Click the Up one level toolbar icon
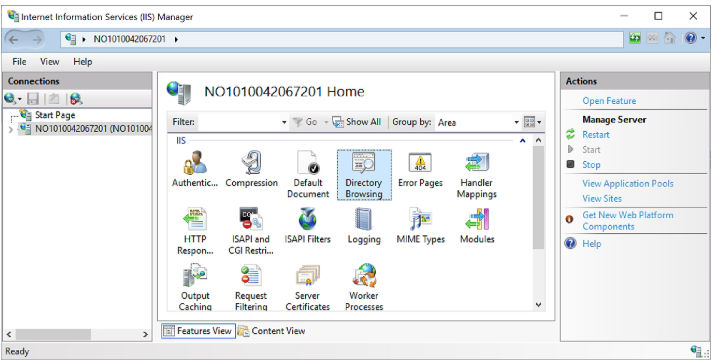The image size is (712, 361). click(x=54, y=99)
